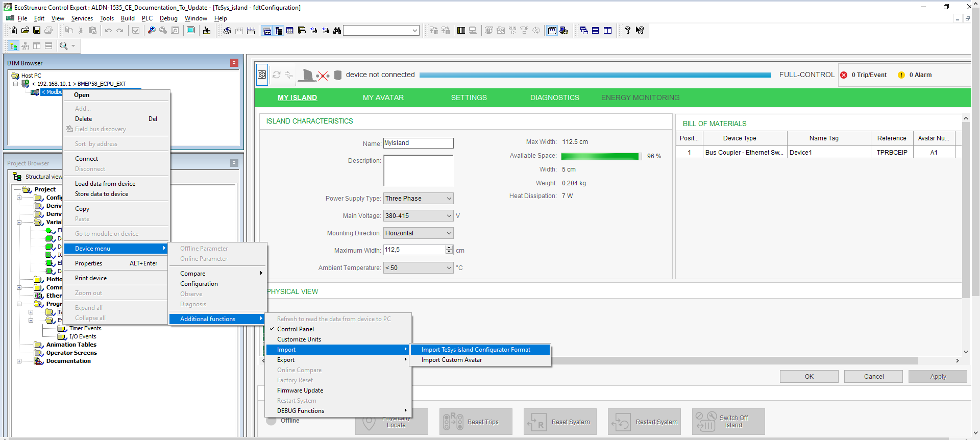Viewport: 980px width, 440px height.
Task: Click the data editor table icon
Action: pyautogui.click(x=290, y=31)
